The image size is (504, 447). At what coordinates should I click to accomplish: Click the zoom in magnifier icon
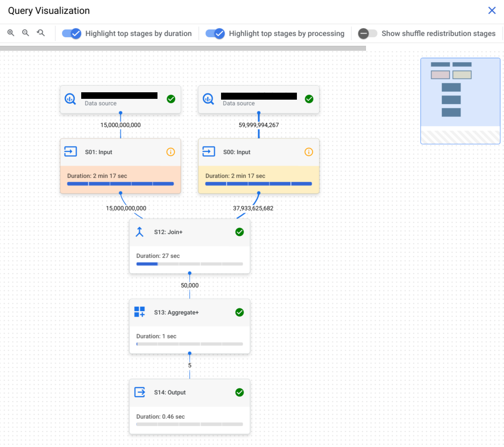click(11, 33)
